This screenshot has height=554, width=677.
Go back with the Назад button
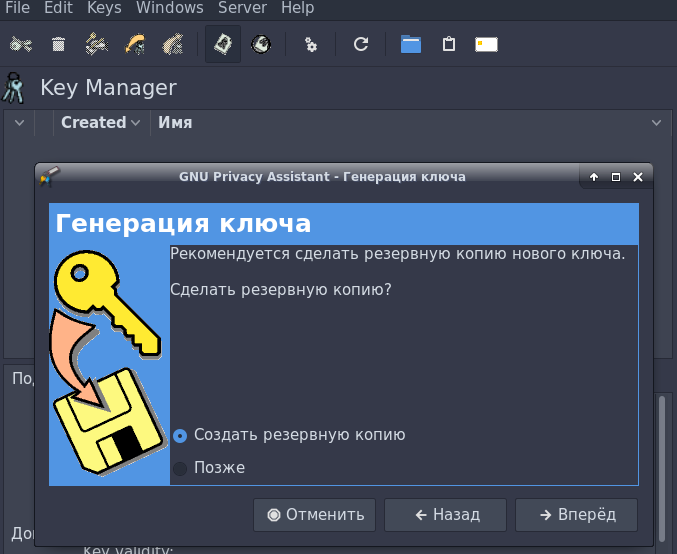click(445, 515)
